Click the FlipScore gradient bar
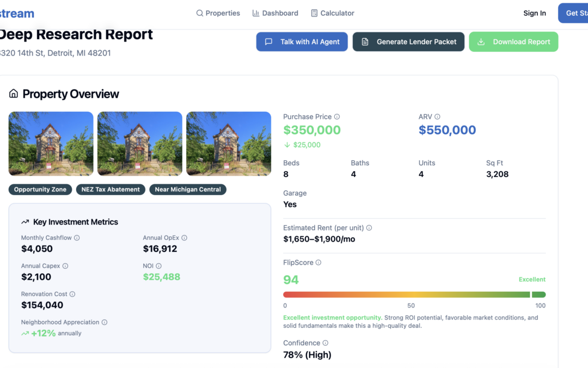 pyautogui.click(x=414, y=294)
